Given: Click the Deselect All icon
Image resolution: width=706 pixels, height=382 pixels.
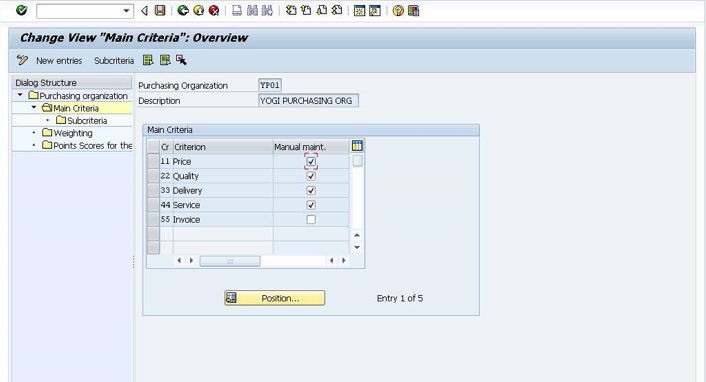Looking at the screenshot, I should click(x=181, y=60).
